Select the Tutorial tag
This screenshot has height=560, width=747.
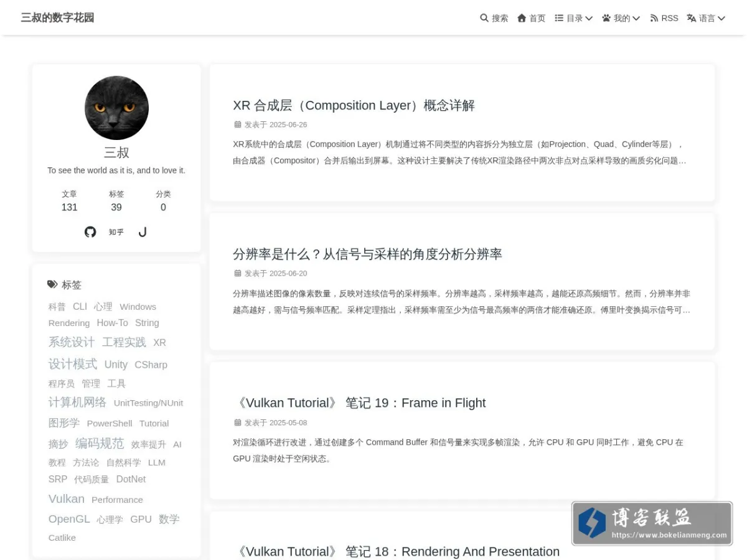154,423
